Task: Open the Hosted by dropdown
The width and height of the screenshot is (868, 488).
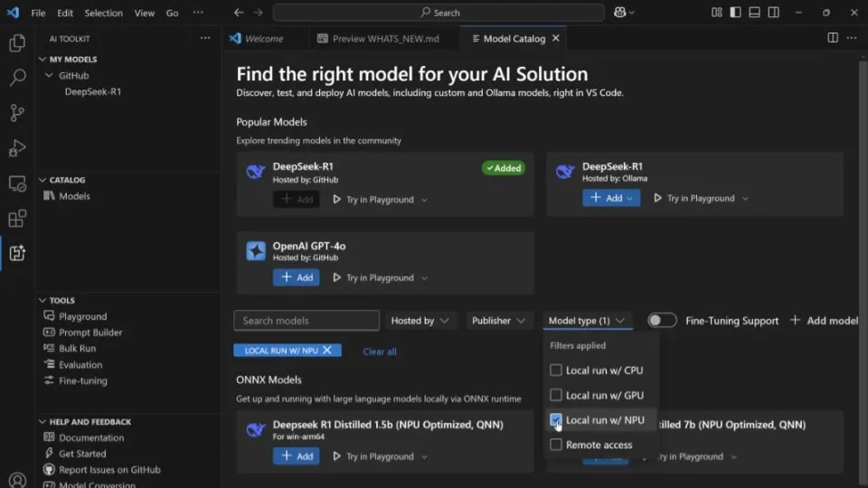Action: [420, 320]
